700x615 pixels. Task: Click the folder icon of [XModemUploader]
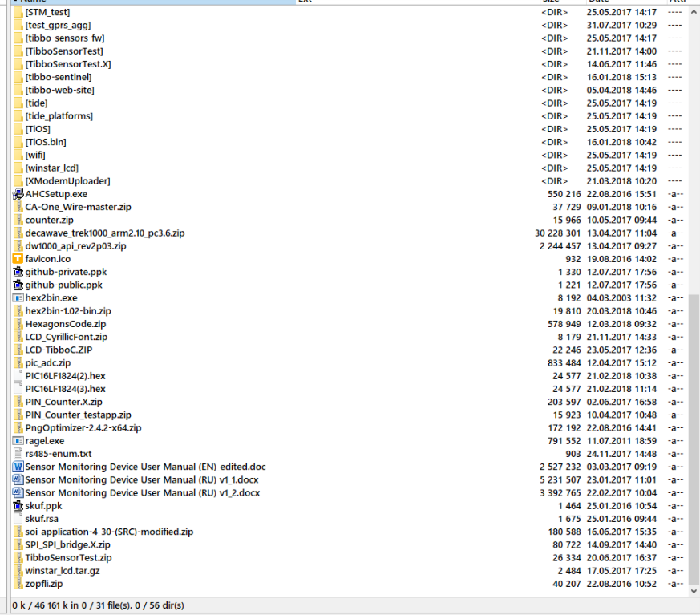[x=18, y=181]
